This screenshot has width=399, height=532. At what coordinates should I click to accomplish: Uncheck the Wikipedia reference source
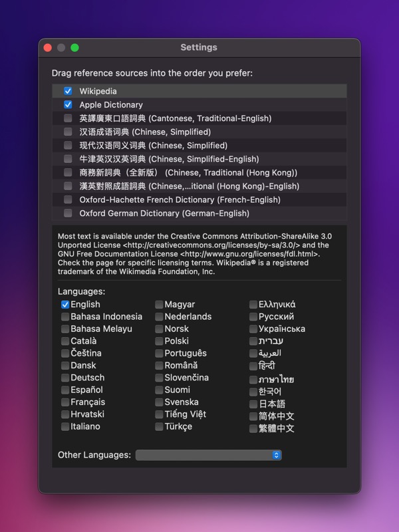(x=68, y=91)
